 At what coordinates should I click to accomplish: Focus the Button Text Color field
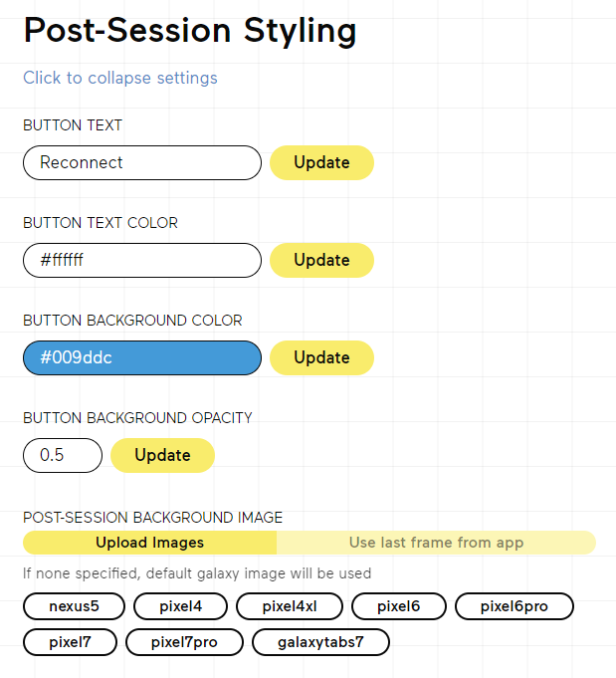pos(142,261)
